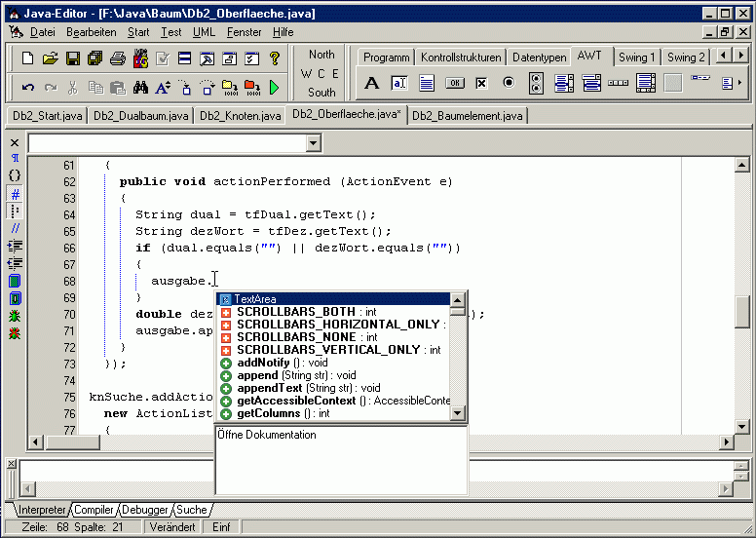Click the printer icon
This screenshot has height=538, width=756.
117,58
